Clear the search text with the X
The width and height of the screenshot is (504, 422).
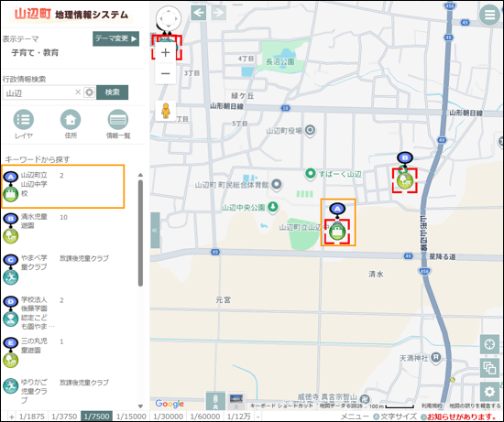(78, 92)
